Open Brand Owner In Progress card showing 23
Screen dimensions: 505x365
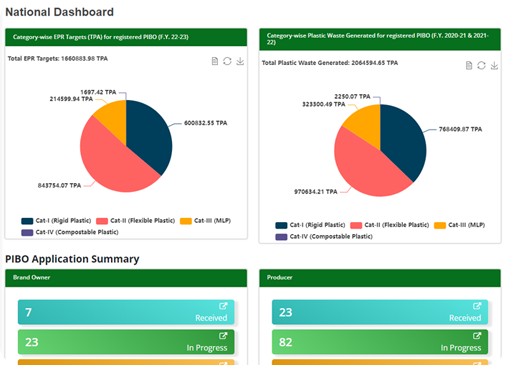[126, 342]
